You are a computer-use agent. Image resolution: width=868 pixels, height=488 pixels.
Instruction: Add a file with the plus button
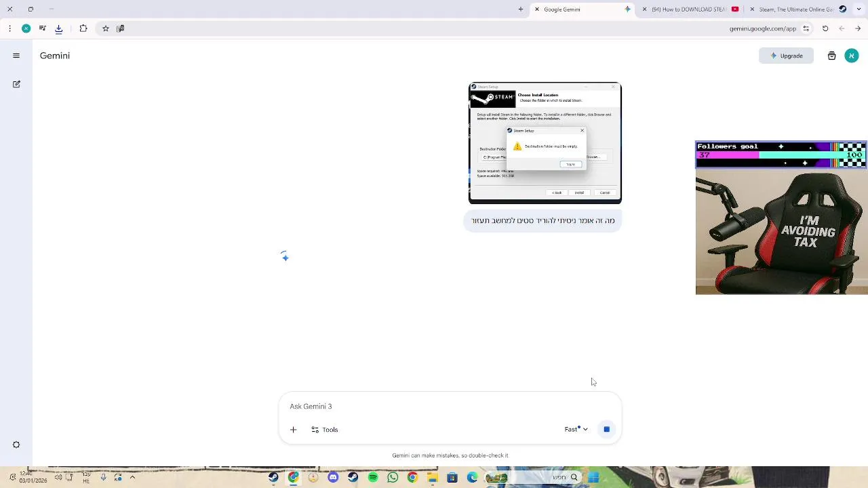coord(294,430)
